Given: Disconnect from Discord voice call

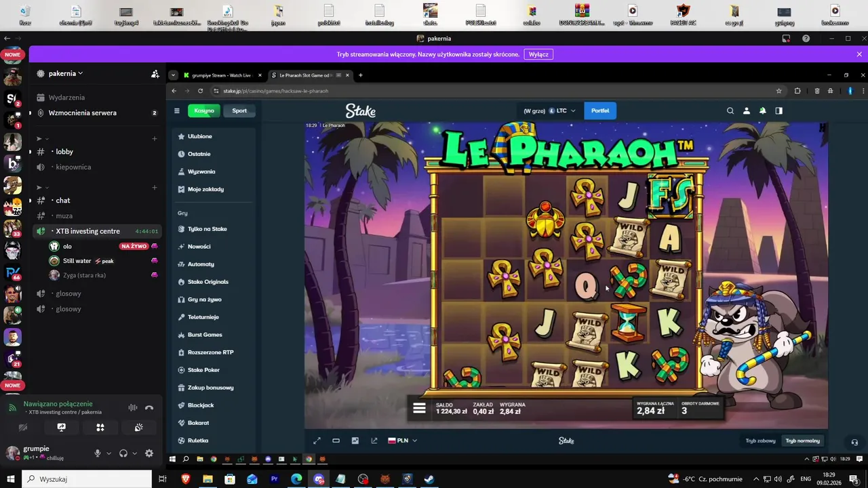Looking at the screenshot, I should click(x=149, y=407).
